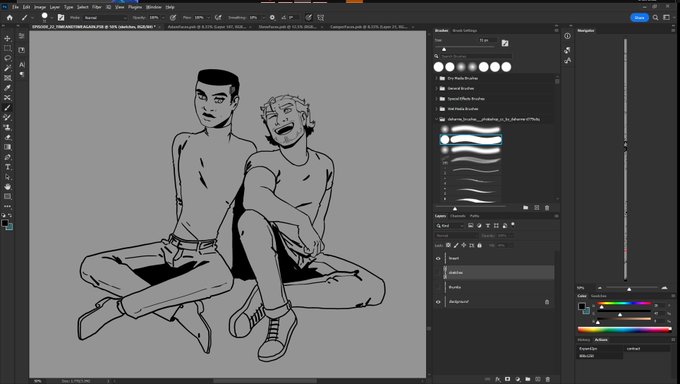Collapse the daharme brushes folder

click(x=436, y=119)
